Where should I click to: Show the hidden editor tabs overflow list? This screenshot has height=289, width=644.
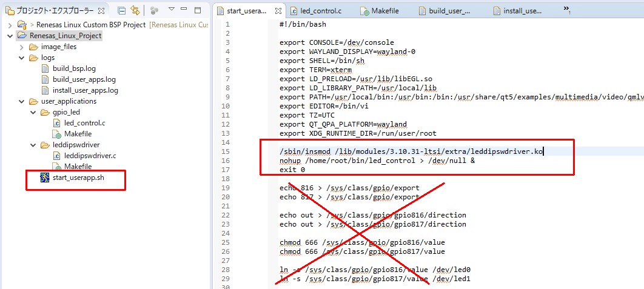click(x=567, y=10)
